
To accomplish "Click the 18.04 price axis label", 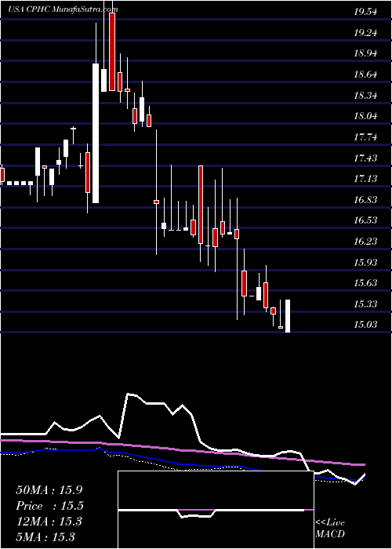I will click(365, 116).
